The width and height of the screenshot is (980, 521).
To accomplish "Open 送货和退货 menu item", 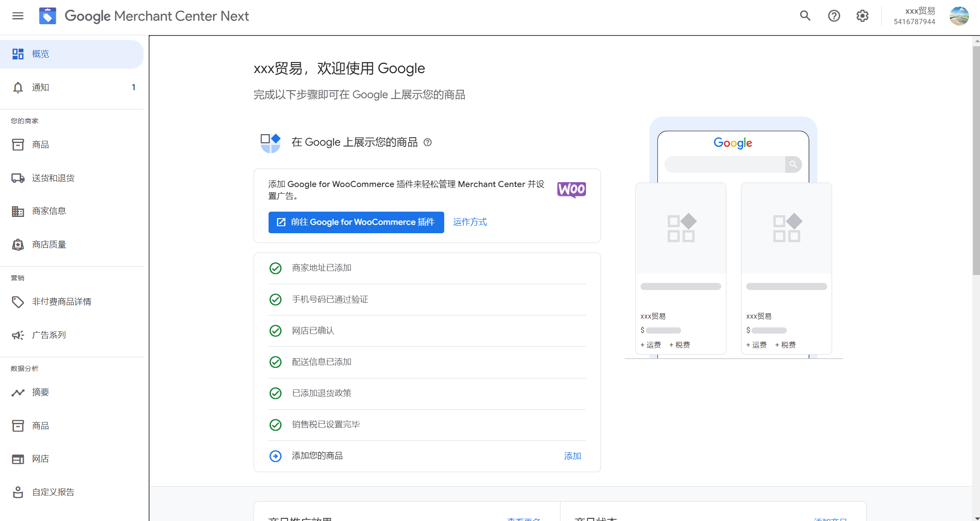I will pos(72,178).
